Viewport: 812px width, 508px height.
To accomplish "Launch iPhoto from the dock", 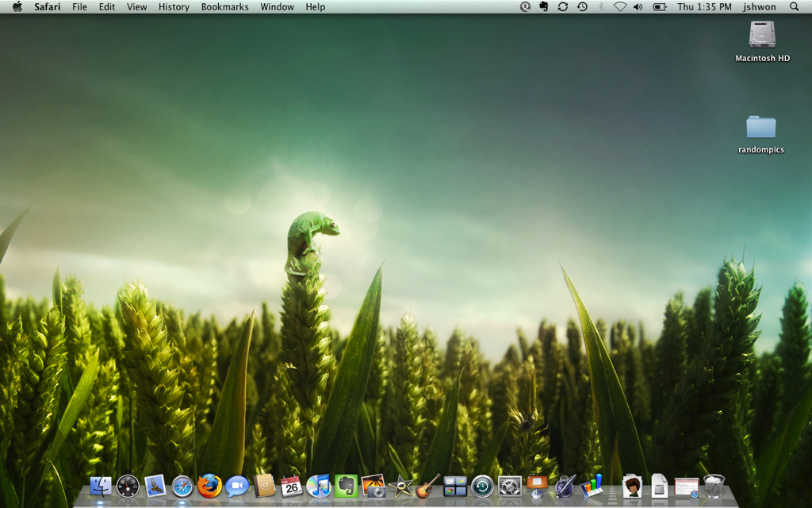I will 373,487.
